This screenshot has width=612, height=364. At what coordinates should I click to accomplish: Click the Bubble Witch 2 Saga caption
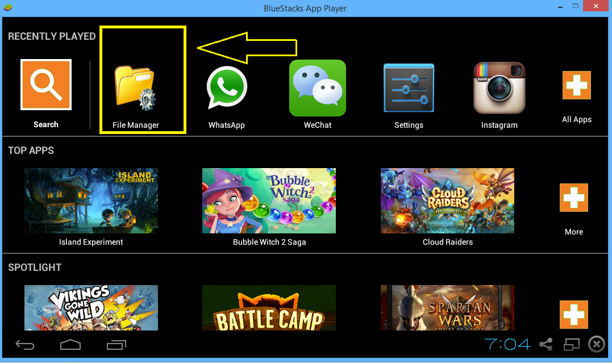pos(269,242)
